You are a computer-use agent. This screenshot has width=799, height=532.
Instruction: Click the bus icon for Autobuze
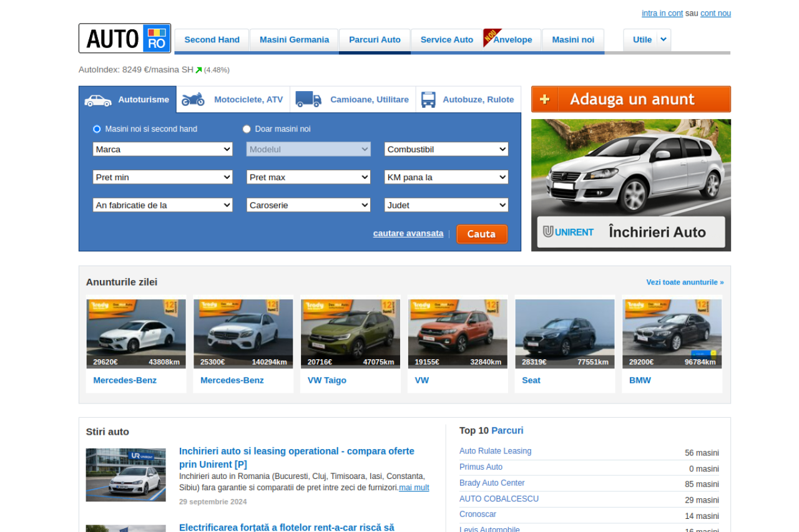click(428, 100)
